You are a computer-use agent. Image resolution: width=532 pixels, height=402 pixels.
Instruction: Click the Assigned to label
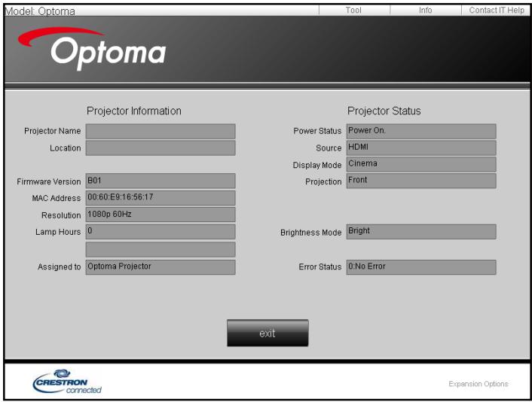coord(60,267)
